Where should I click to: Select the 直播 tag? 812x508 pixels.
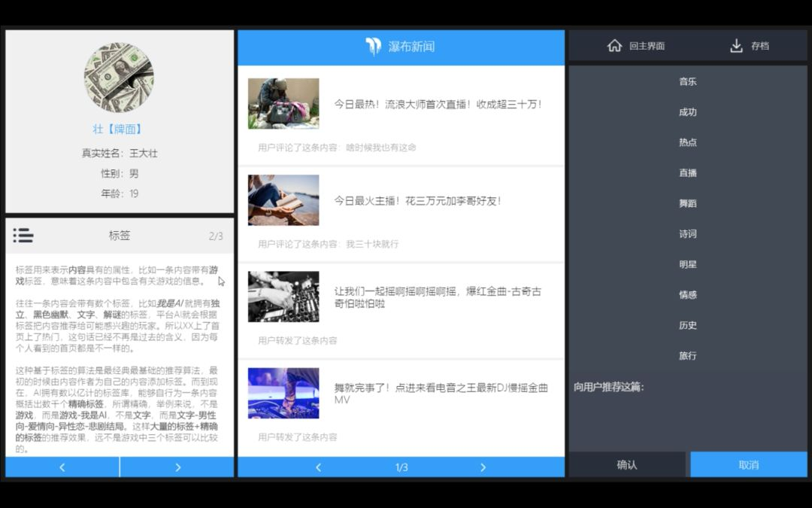(x=688, y=172)
